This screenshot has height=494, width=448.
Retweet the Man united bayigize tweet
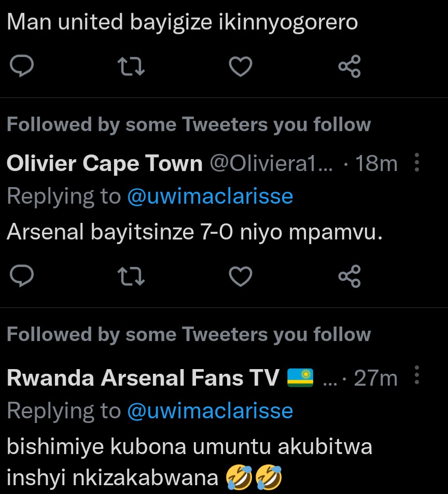point(132,67)
